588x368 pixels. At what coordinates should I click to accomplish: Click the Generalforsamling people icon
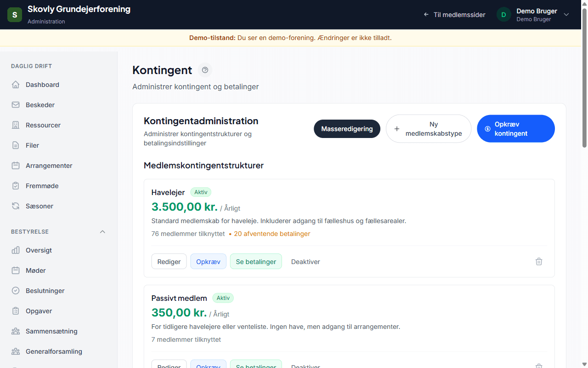[16, 351]
